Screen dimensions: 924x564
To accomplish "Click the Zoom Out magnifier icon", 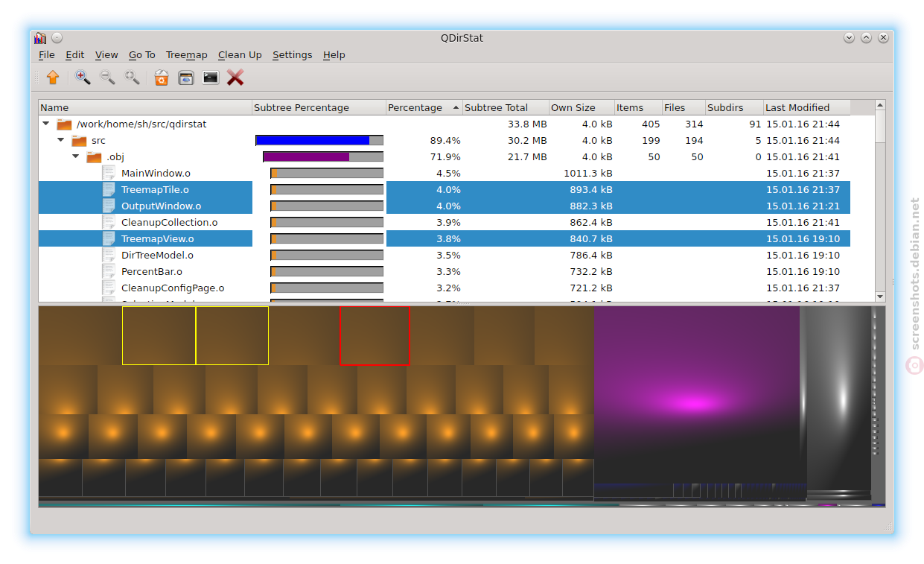I will click(107, 77).
